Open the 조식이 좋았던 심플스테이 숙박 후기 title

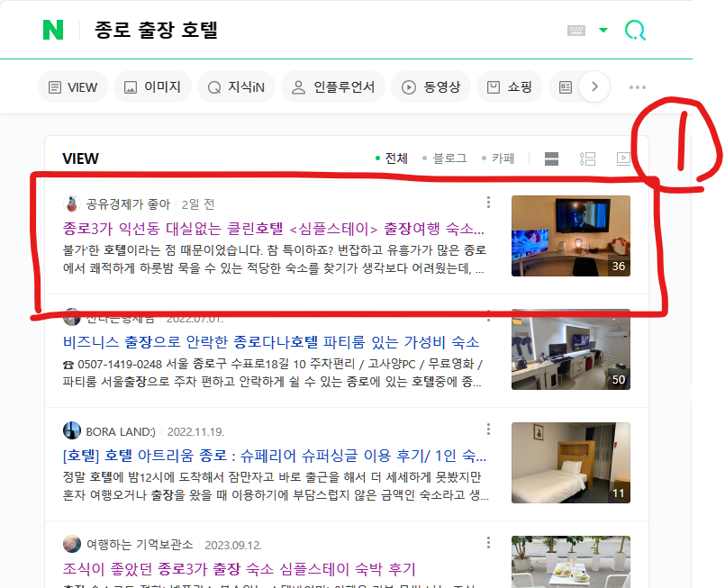pos(239,569)
